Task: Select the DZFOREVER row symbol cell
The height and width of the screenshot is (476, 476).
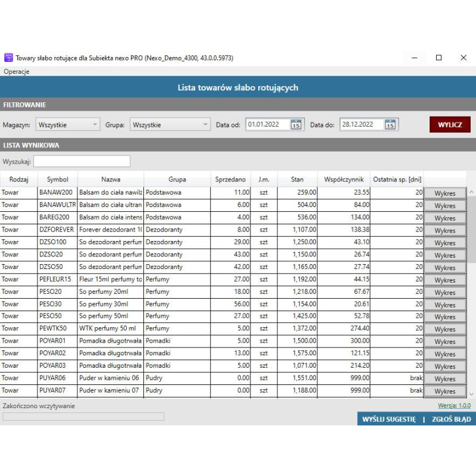Action: point(57,229)
